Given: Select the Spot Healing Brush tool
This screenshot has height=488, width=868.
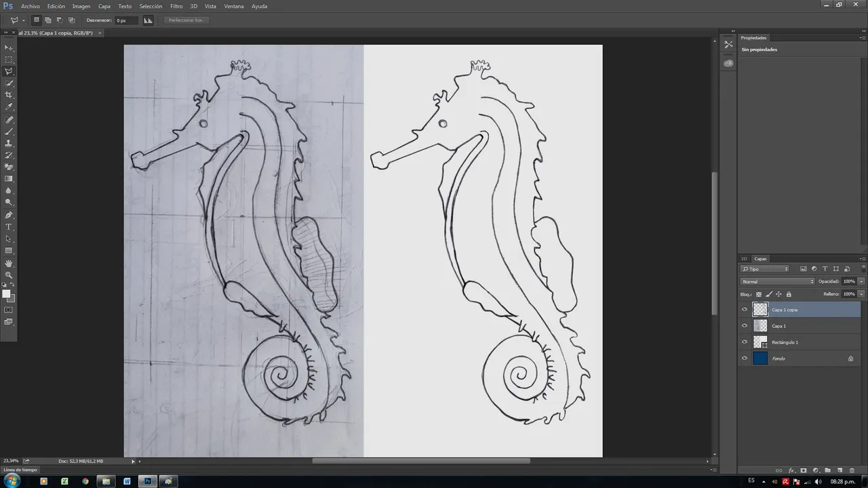Looking at the screenshot, I should [9, 119].
